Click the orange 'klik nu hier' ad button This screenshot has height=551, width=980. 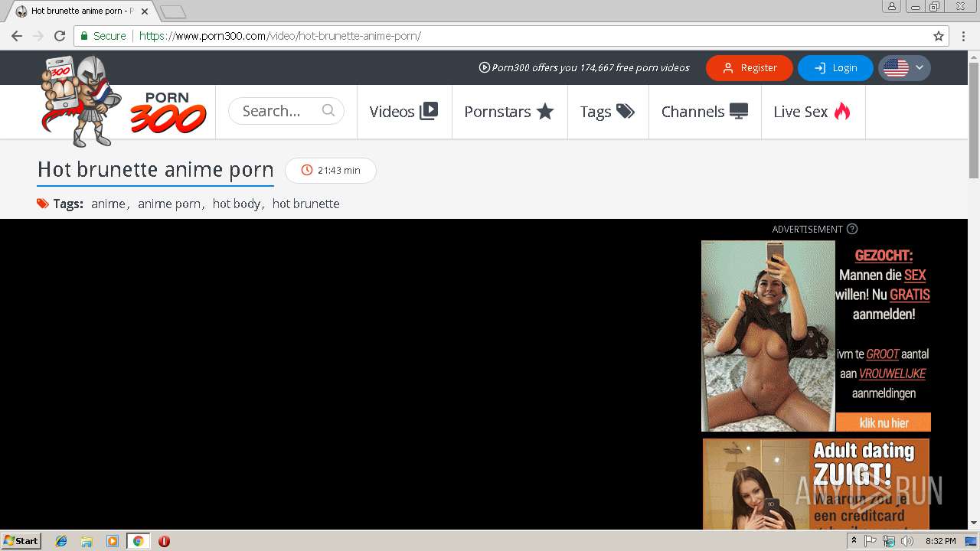point(884,422)
